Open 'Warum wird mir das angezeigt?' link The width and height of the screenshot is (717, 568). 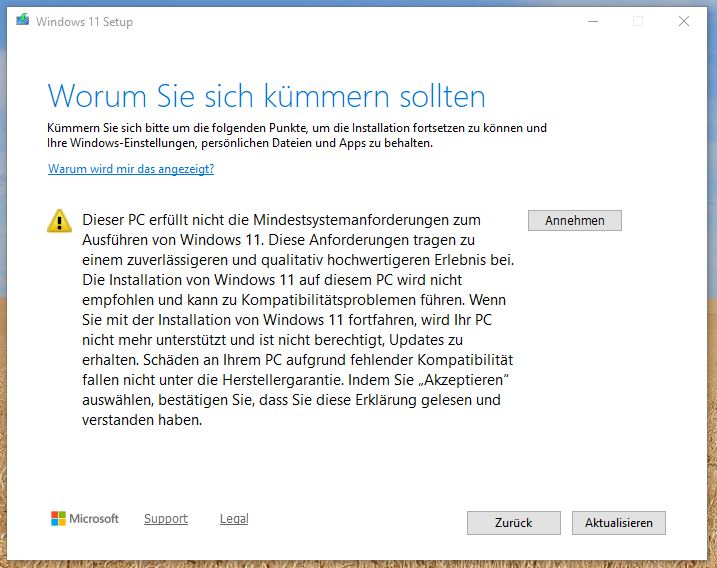(x=131, y=169)
